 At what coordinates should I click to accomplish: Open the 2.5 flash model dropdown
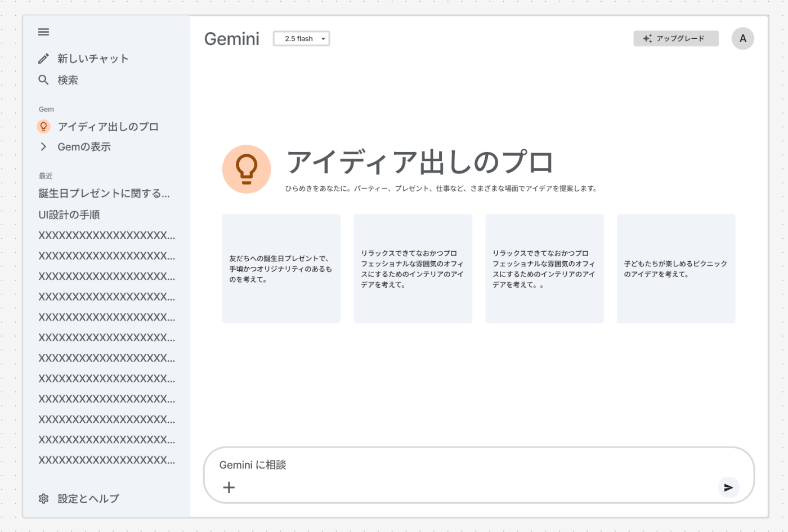tap(302, 38)
